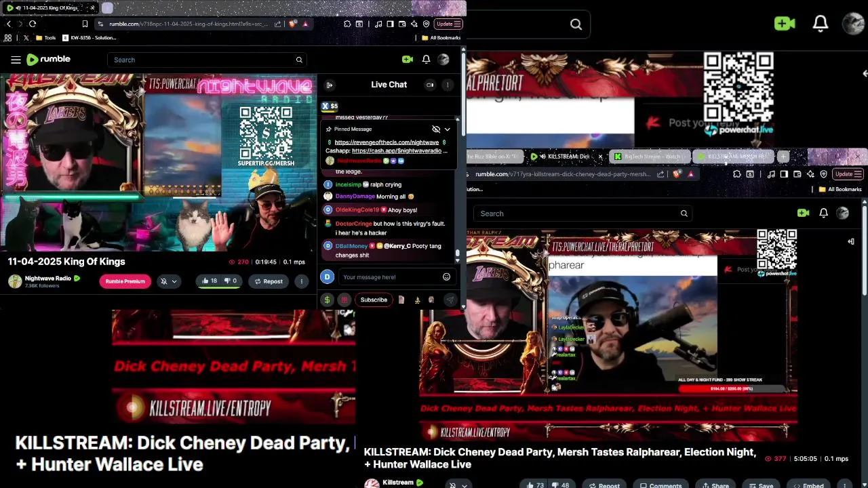The image size is (868, 488).
Task: Click the red gift icon under chat
Action: click(x=344, y=300)
